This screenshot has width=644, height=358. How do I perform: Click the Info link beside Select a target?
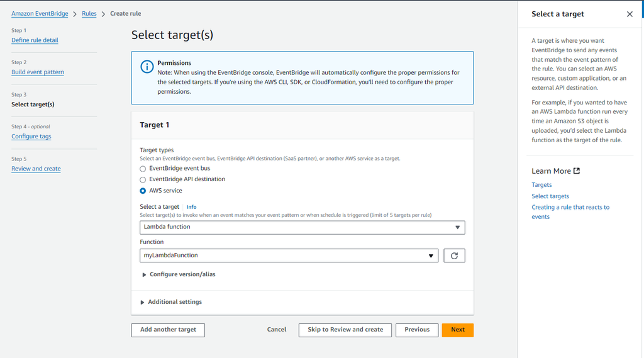pos(191,207)
